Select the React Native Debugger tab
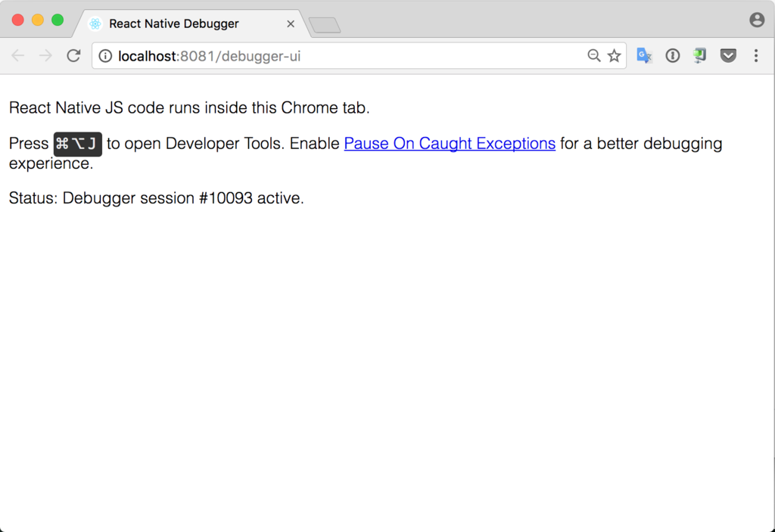 193,23
